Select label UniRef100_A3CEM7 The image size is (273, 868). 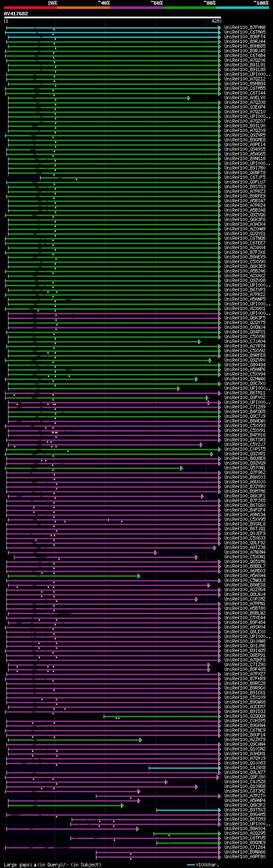245,707
